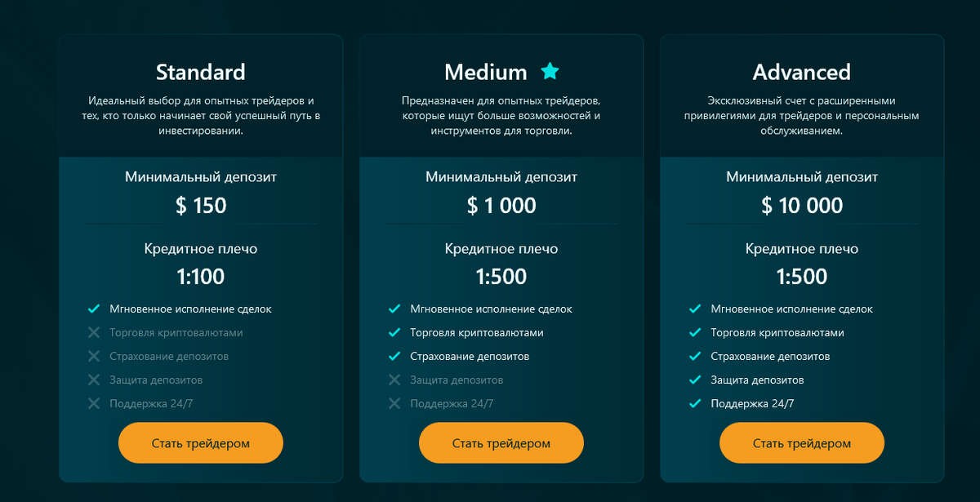Select the Standard plan heading
This screenshot has width=980, height=502.
click(x=200, y=72)
